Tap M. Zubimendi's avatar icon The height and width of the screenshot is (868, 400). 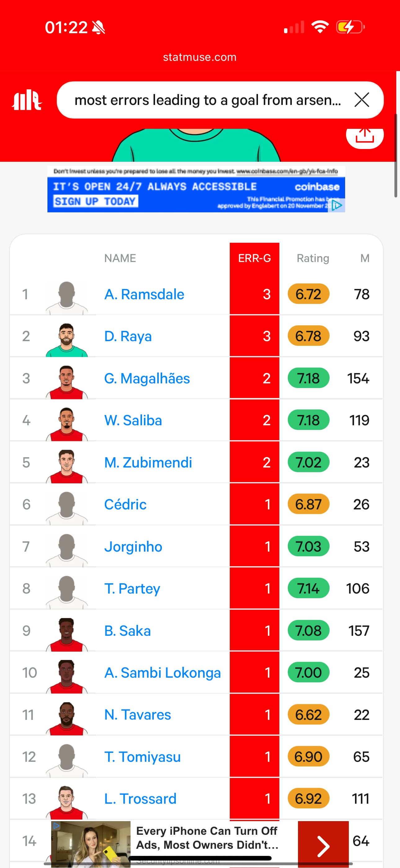[67, 466]
